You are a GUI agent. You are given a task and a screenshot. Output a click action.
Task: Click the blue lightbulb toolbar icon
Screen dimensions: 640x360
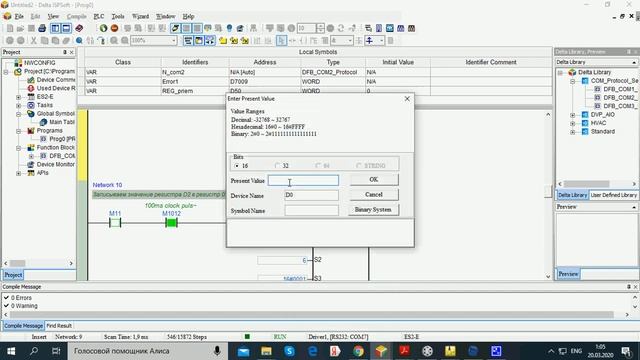pyautogui.click(x=229, y=28)
